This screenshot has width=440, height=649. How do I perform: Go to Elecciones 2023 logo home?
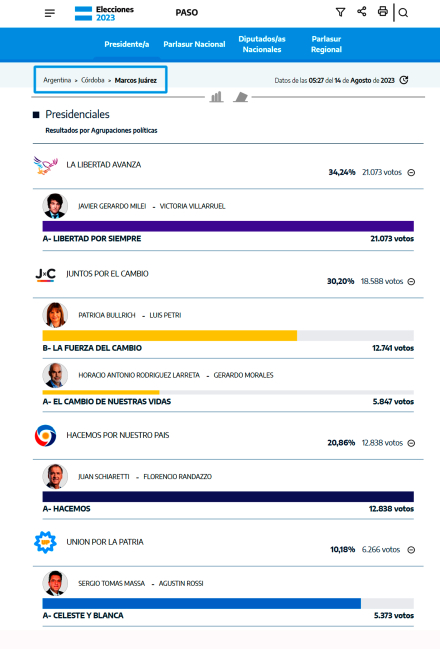104,13
